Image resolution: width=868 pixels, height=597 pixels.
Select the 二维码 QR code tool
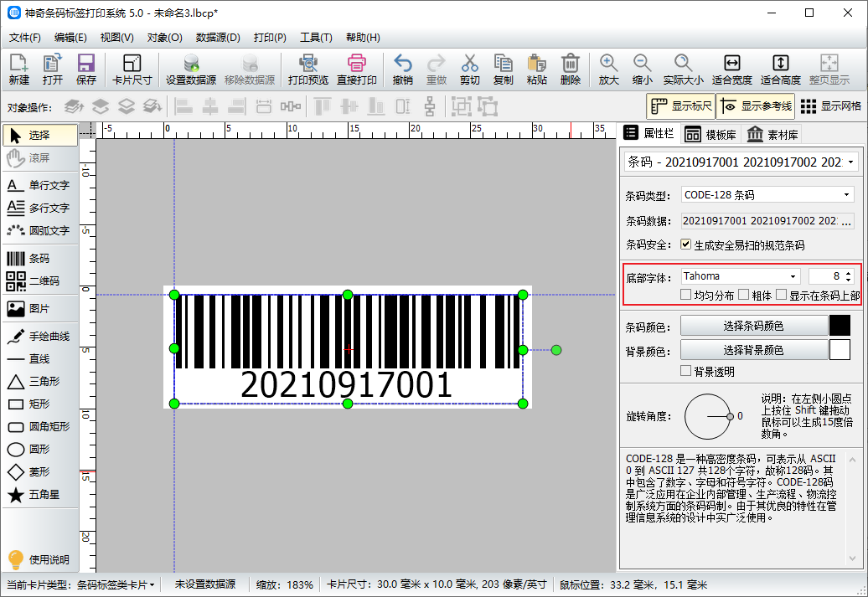40,281
